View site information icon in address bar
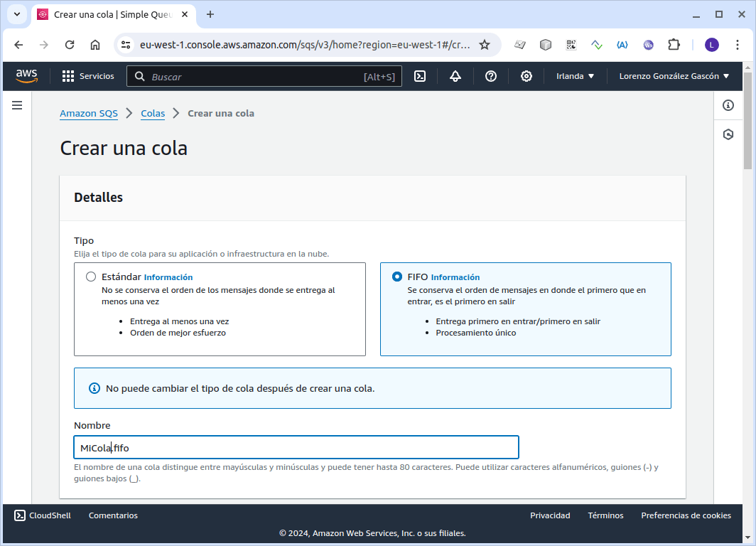Viewport: 756px width, 546px height. pos(126,45)
